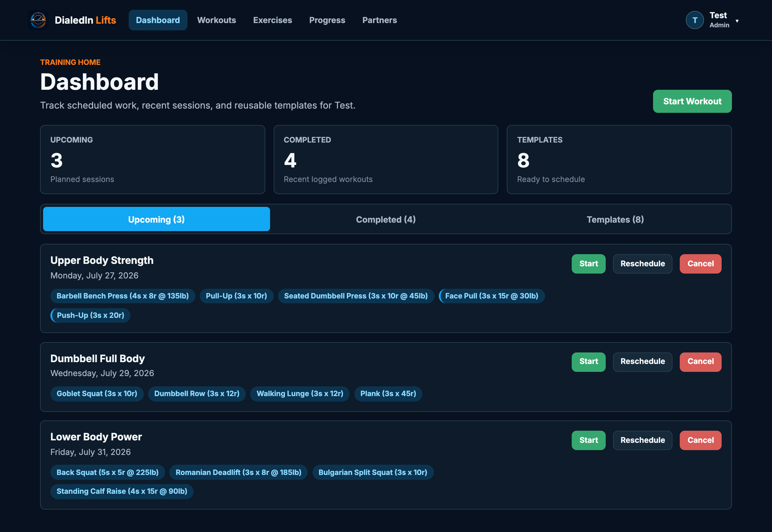This screenshot has height=532, width=772.
Task: Click the Barbell Bench Press exercise chip
Action: coord(123,296)
